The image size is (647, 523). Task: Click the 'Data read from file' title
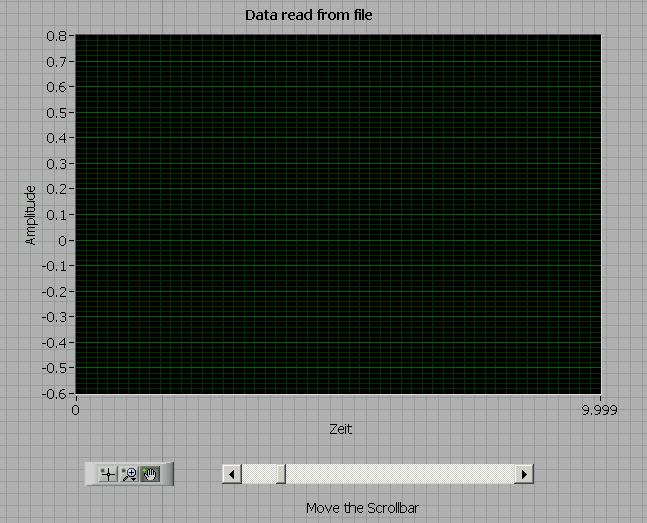click(x=309, y=15)
